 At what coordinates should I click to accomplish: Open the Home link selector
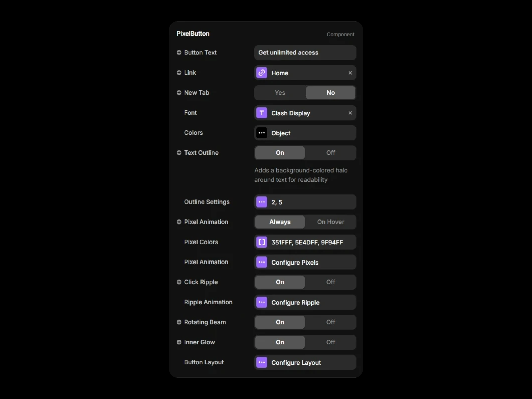click(306, 73)
